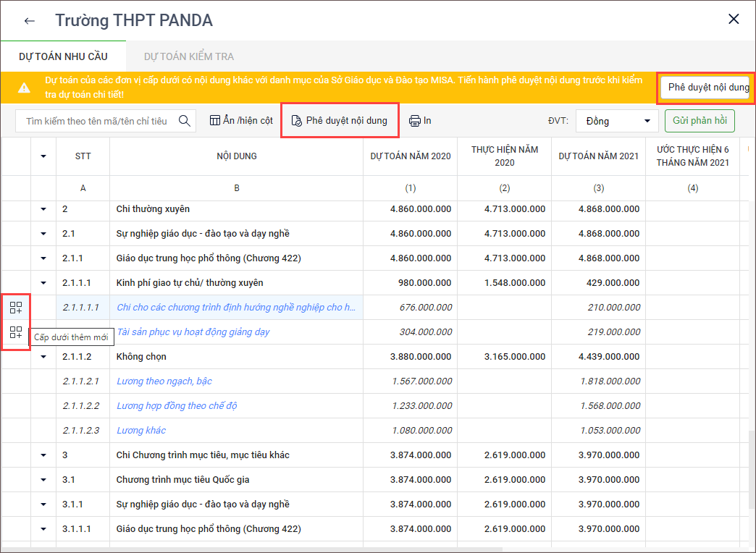The width and height of the screenshot is (756, 553).
Task: Toggle the header collapse-all arrow
Action: pos(43,156)
